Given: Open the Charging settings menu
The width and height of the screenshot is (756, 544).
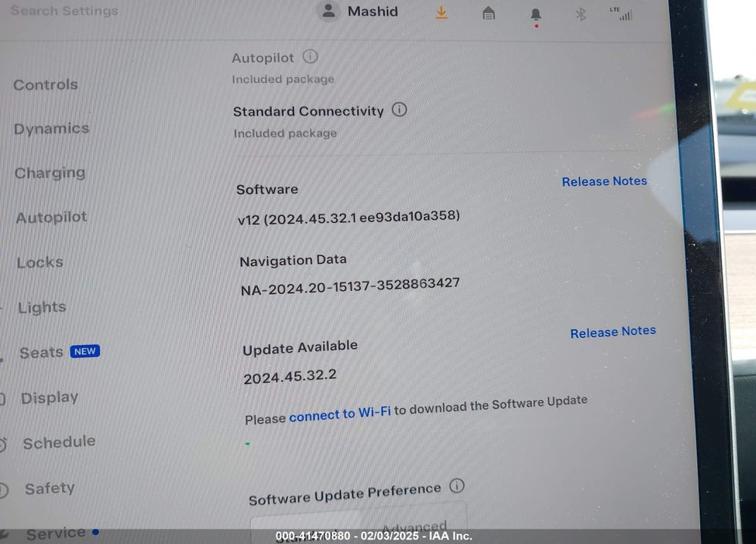Looking at the screenshot, I should 50,173.
